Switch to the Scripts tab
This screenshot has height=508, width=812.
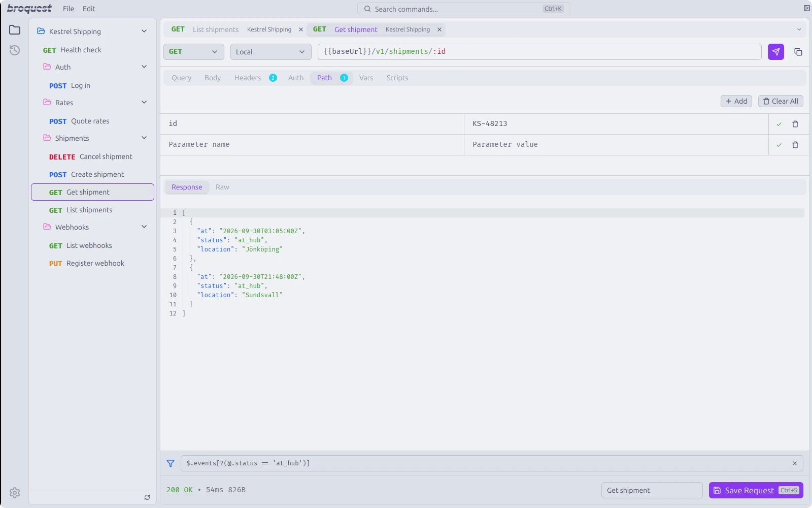pyautogui.click(x=397, y=78)
